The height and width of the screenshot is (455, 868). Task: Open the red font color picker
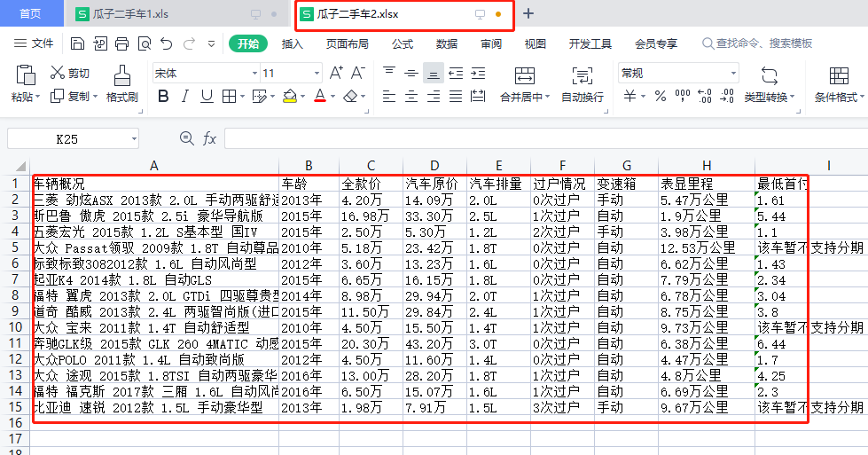[x=320, y=97]
